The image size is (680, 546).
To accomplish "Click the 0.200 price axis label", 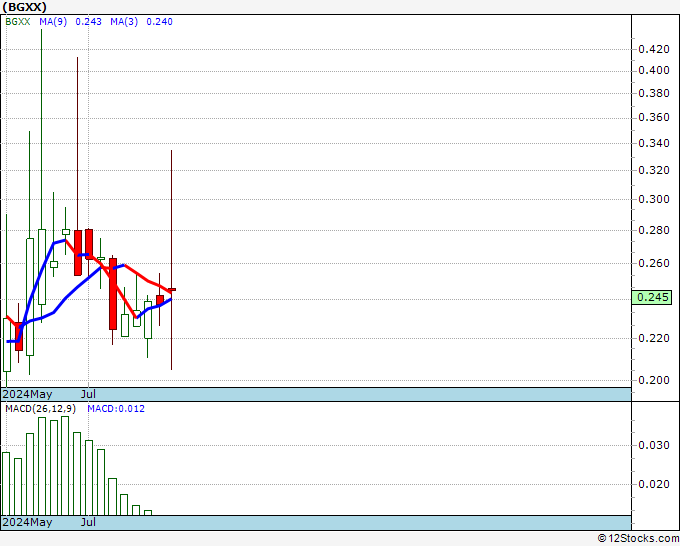I will (x=654, y=380).
